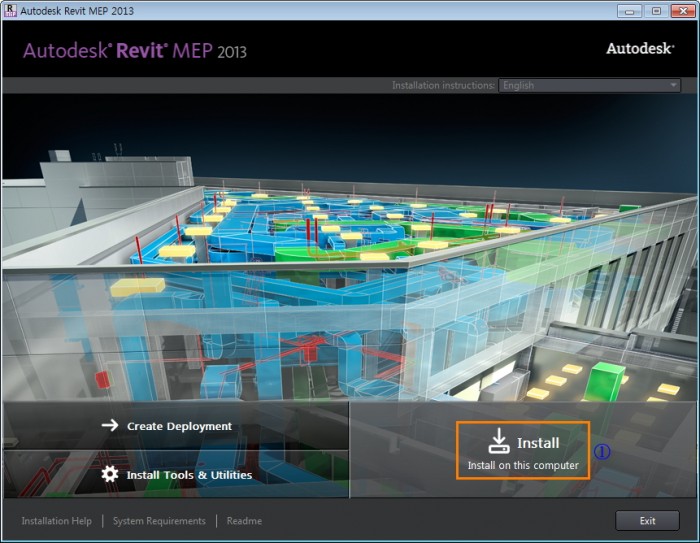The height and width of the screenshot is (543, 700).
Task: Open the Readme link
Action: pos(244,521)
